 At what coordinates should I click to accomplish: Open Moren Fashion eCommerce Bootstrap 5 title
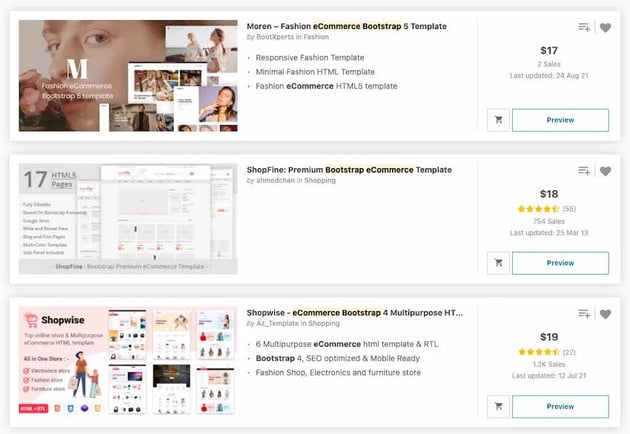(x=347, y=26)
